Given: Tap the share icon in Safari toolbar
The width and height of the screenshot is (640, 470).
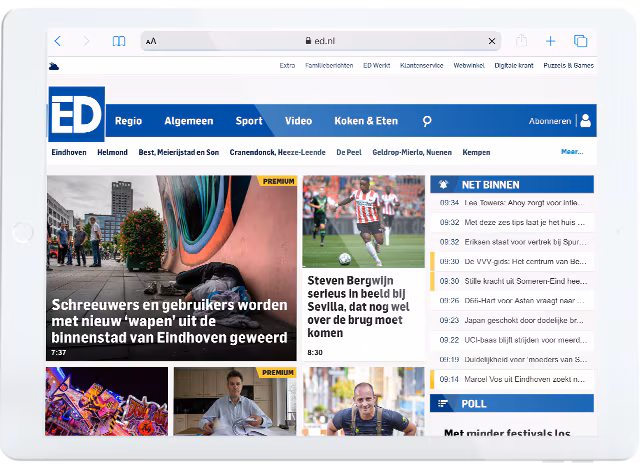Looking at the screenshot, I should click(x=521, y=41).
